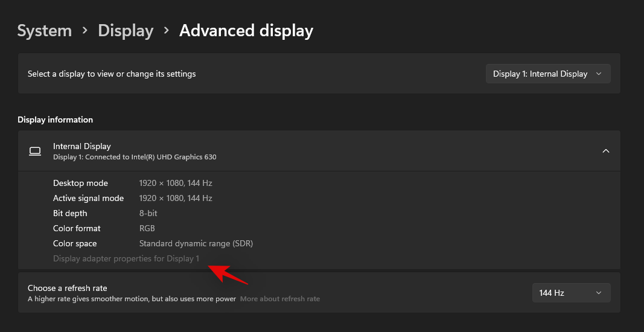Open Display adapter properties for Display 1

pyautogui.click(x=126, y=259)
